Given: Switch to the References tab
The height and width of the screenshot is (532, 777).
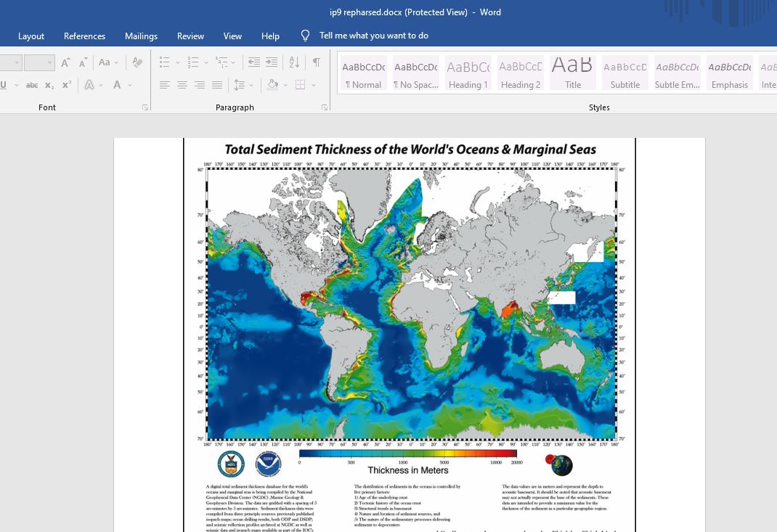Looking at the screenshot, I should [84, 36].
